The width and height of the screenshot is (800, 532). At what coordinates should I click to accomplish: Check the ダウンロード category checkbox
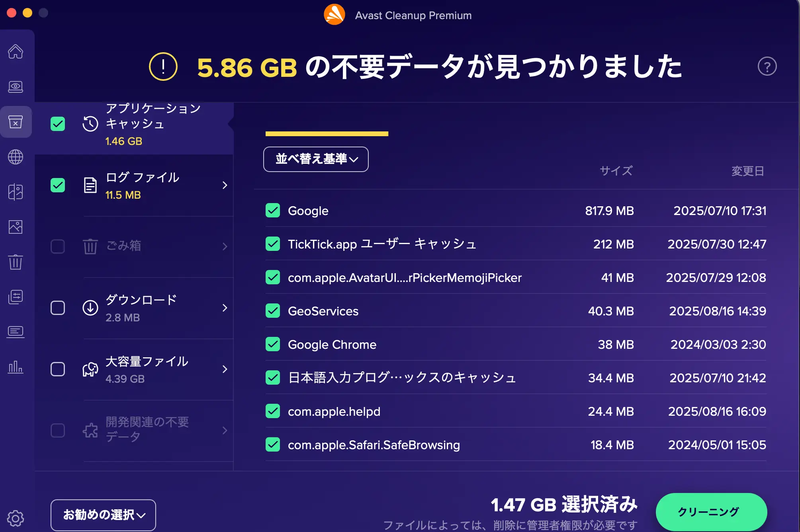tap(58, 308)
